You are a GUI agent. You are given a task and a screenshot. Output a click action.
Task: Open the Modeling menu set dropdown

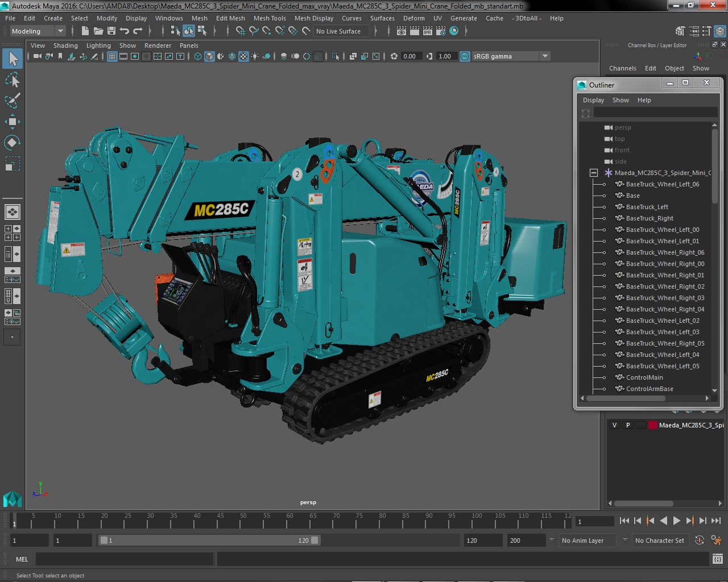tap(38, 31)
